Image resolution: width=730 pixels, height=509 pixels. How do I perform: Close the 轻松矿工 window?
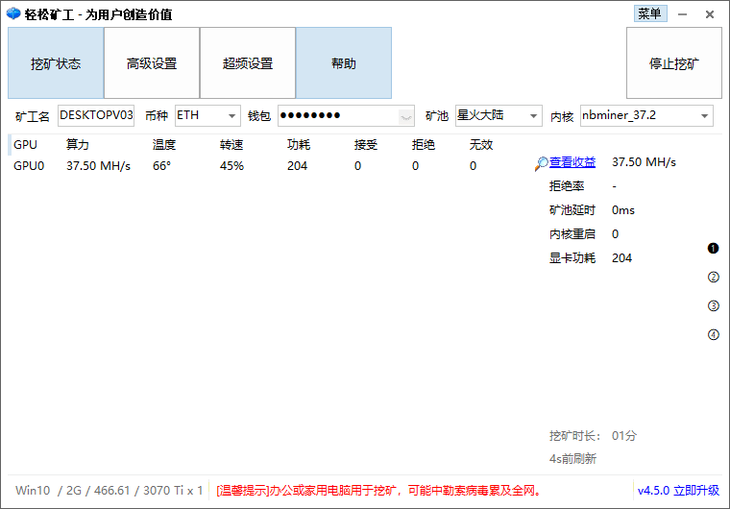coord(709,14)
